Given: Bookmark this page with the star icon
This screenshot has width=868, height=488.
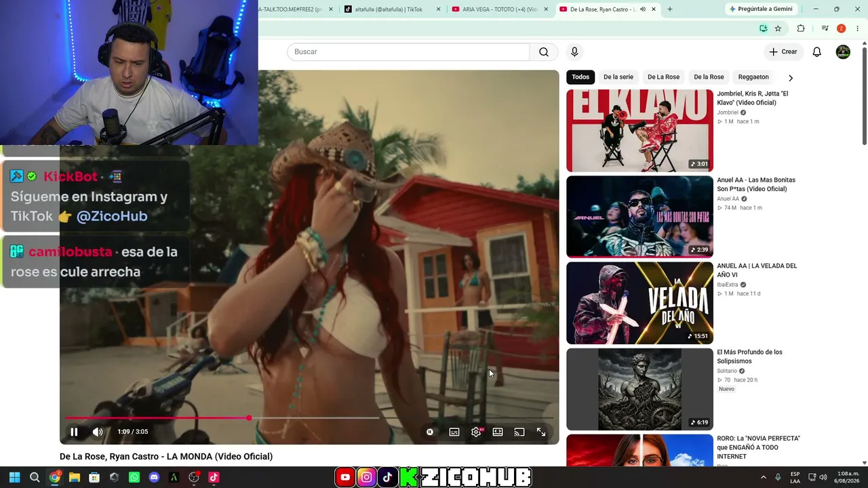Looking at the screenshot, I should tap(778, 28).
